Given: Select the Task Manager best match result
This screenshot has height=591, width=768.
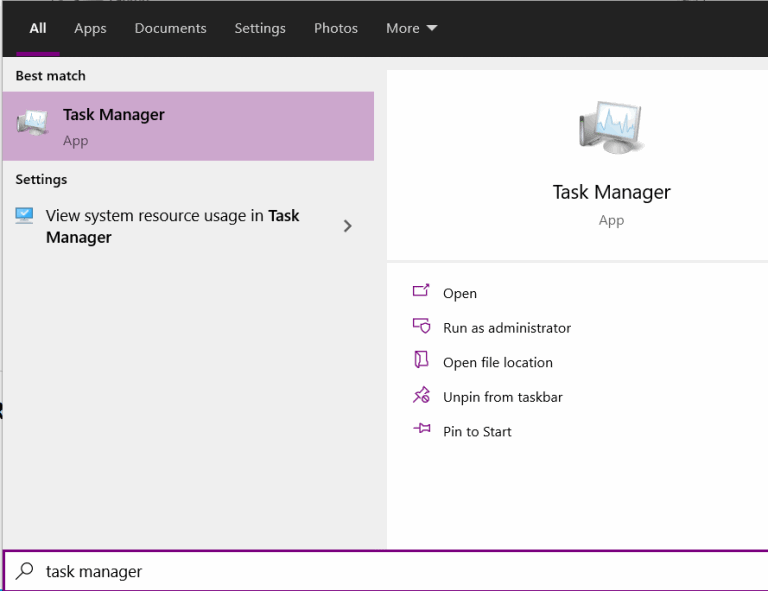Looking at the screenshot, I should click(188, 126).
